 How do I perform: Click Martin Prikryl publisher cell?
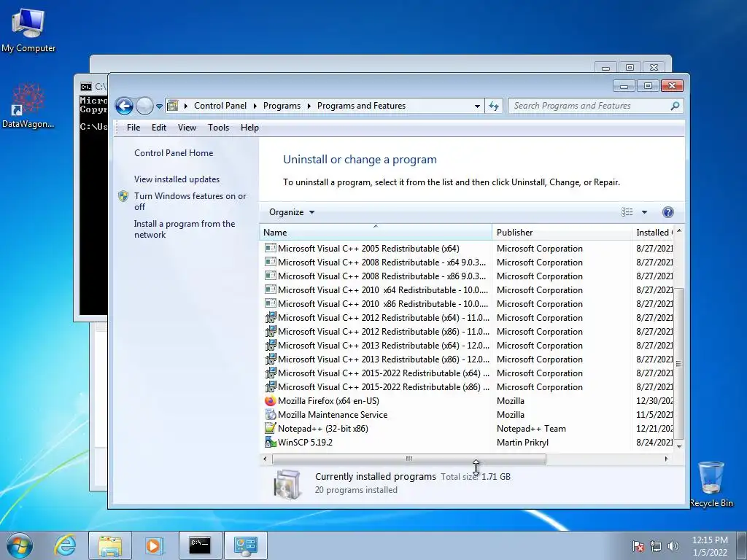(522, 443)
